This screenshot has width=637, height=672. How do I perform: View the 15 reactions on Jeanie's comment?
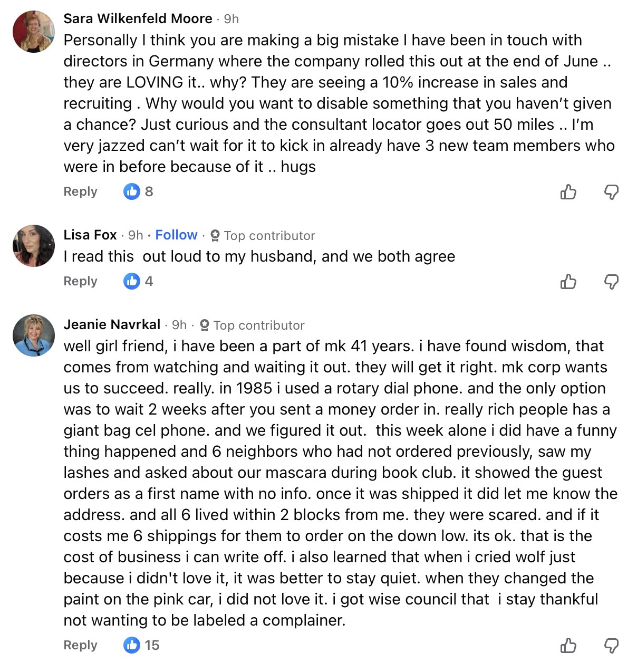point(141,645)
